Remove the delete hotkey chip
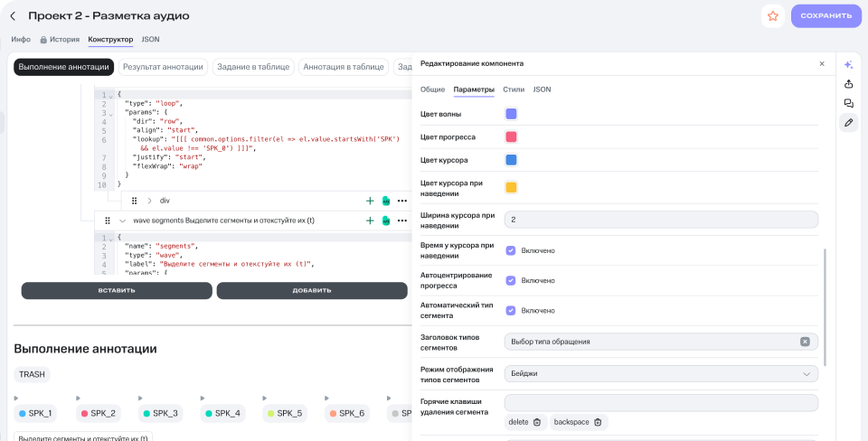868x441 pixels. coord(536,422)
